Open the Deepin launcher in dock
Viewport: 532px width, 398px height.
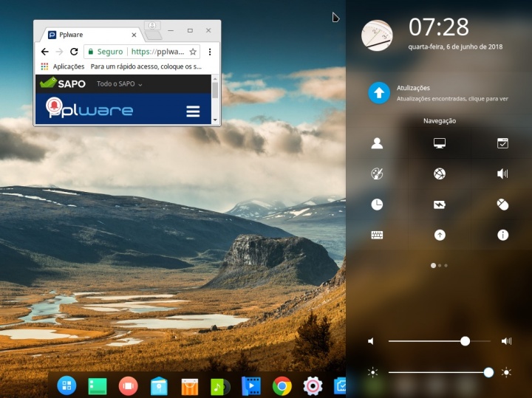[x=66, y=385]
